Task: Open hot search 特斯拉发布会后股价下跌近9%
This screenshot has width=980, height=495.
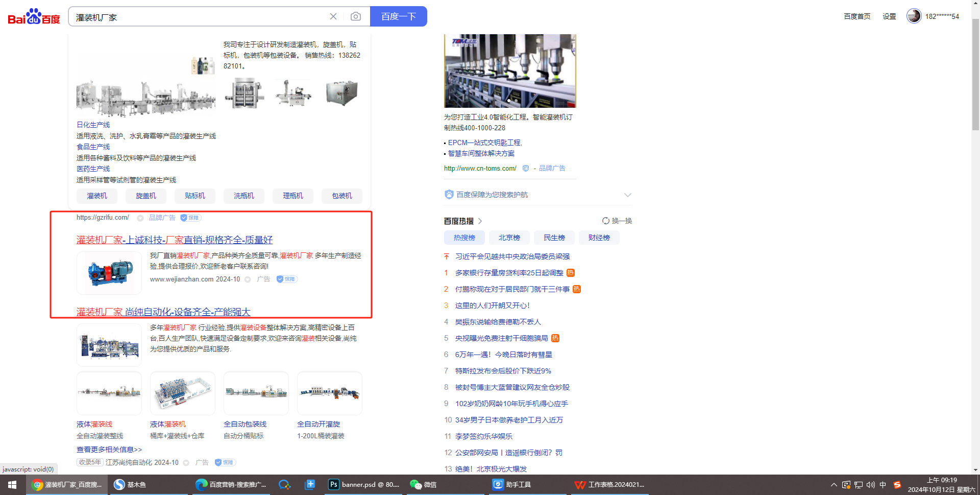Action: pyautogui.click(x=503, y=371)
